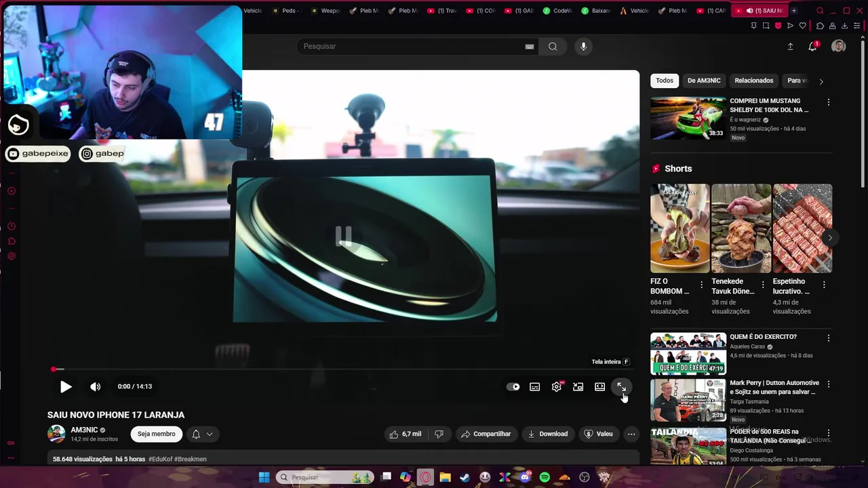The width and height of the screenshot is (868, 488).
Task: Switch to the Baixan browser tab
Action: coord(595,11)
